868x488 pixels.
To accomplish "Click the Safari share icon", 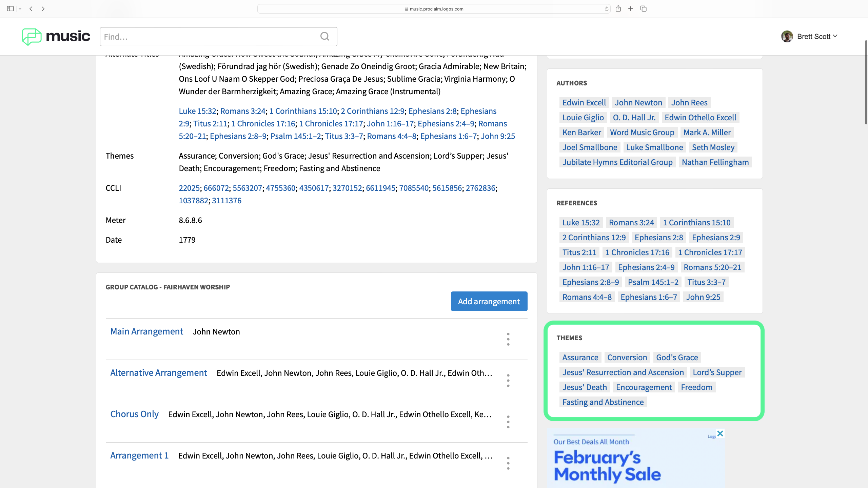I will (x=618, y=9).
